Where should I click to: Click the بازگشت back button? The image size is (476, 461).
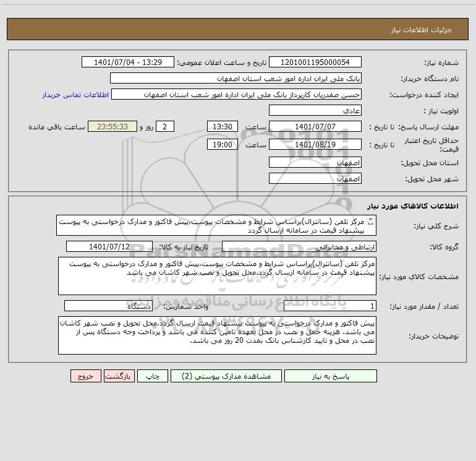[119, 376]
